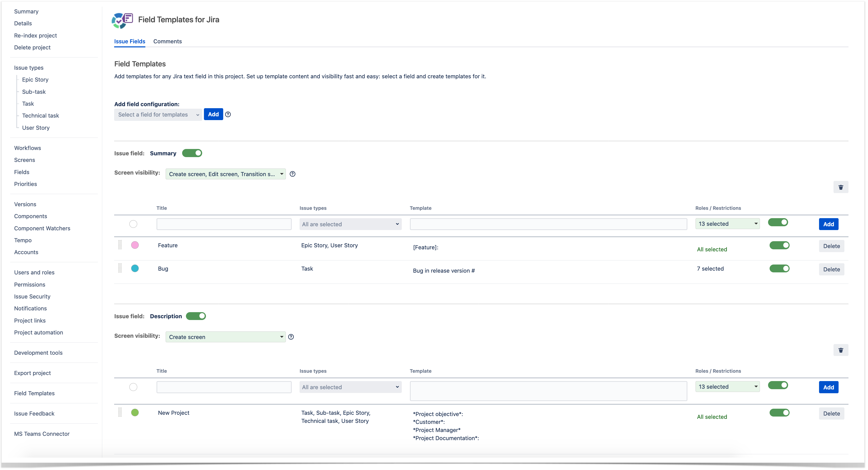Select 13 selected roles dropdown for Description row

point(727,387)
